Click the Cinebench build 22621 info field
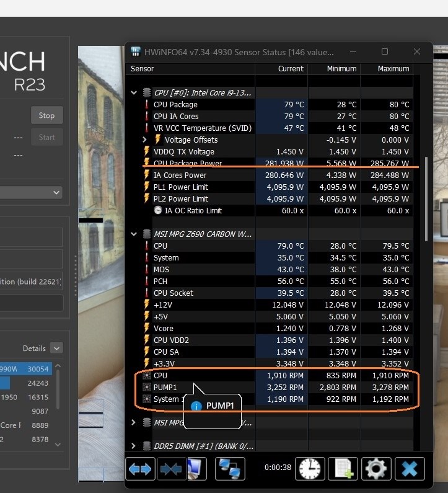The image size is (448, 493). click(x=31, y=282)
